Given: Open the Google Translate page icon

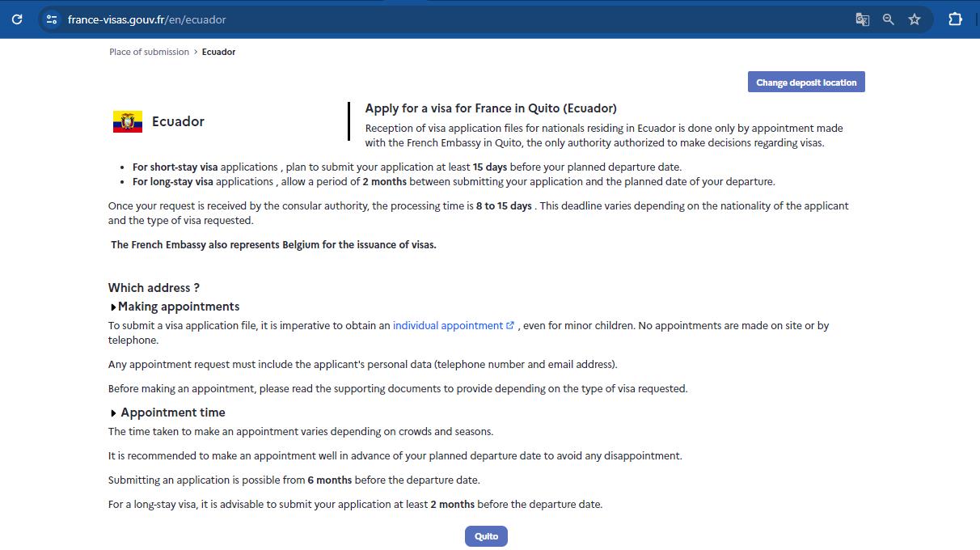Looking at the screenshot, I should (x=862, y=19).
